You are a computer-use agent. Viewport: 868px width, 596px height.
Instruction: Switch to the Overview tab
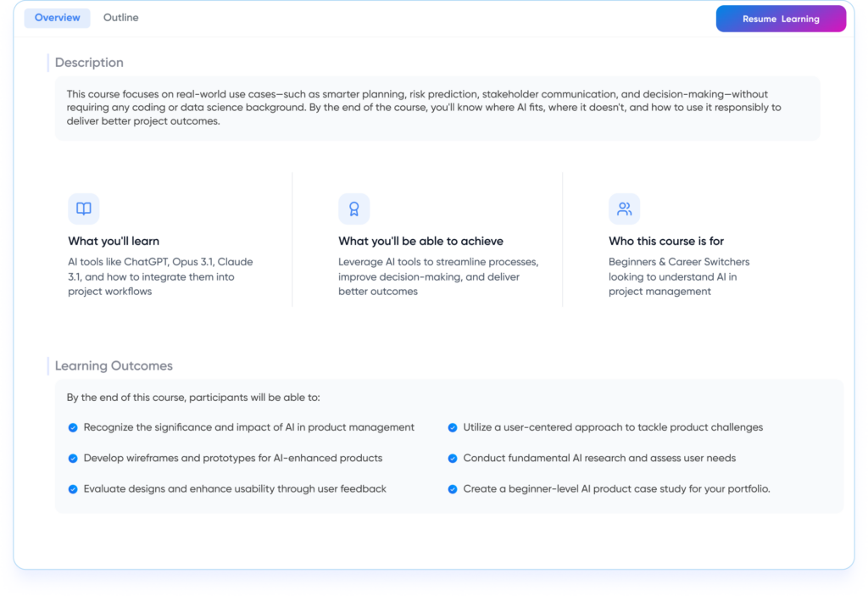click(x=57, y=18)
